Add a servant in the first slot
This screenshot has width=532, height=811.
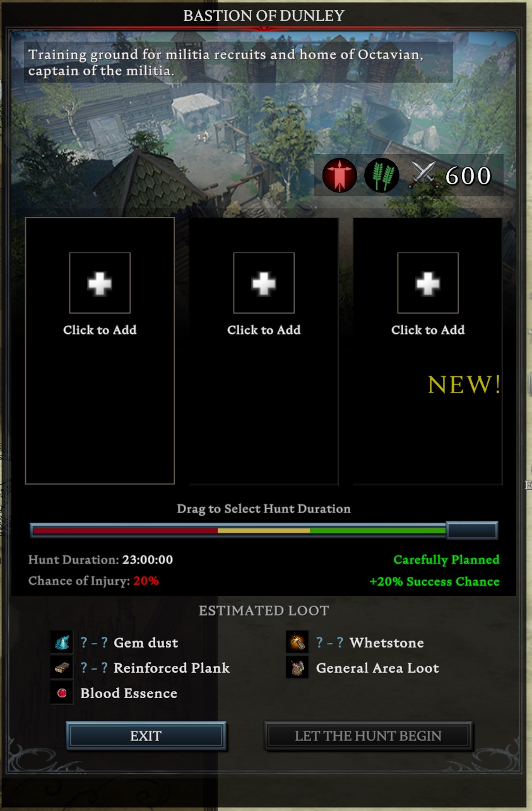click(100, 283)
